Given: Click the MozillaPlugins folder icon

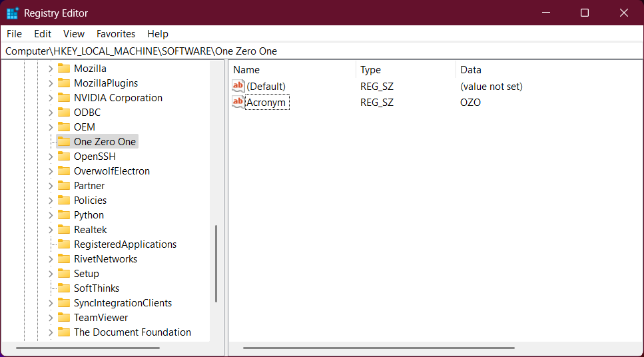Looking at the screenshot, I should (64, 83).
